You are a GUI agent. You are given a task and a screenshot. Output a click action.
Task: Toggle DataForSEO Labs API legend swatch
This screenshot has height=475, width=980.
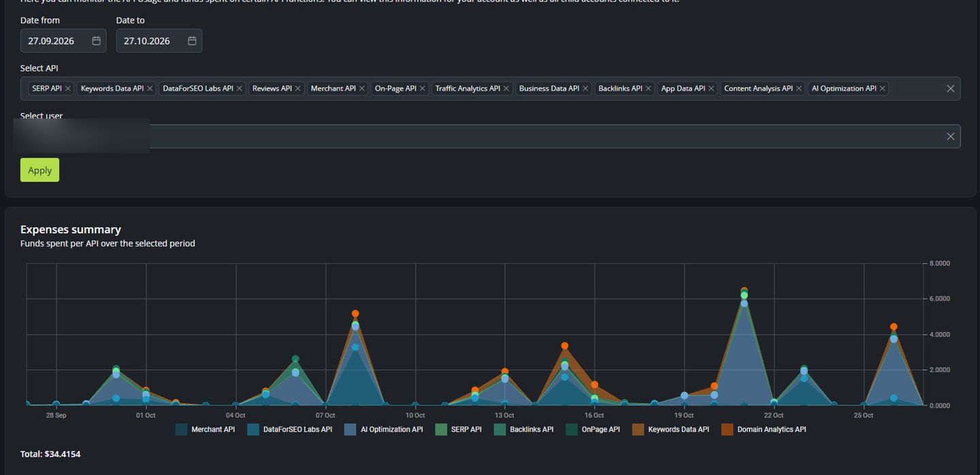tap(253, 429)
